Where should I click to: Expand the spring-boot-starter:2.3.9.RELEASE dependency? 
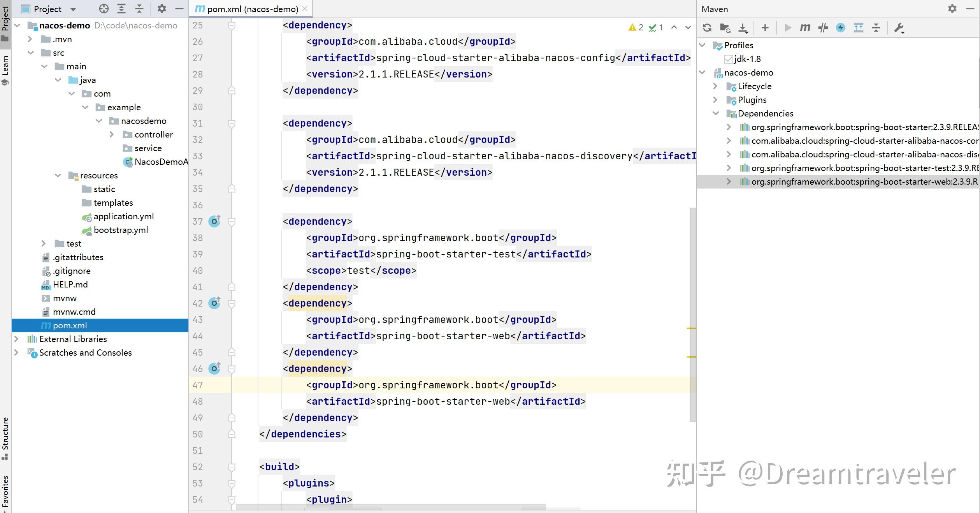tap(729, 127)
